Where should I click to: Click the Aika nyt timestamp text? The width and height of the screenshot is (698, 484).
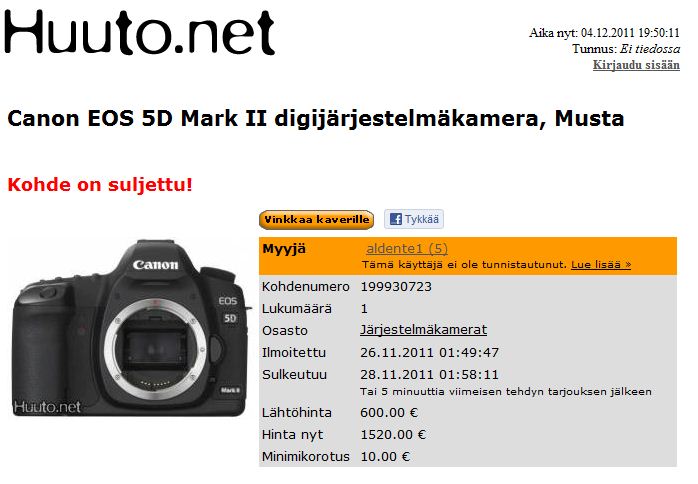pos(604,33)
